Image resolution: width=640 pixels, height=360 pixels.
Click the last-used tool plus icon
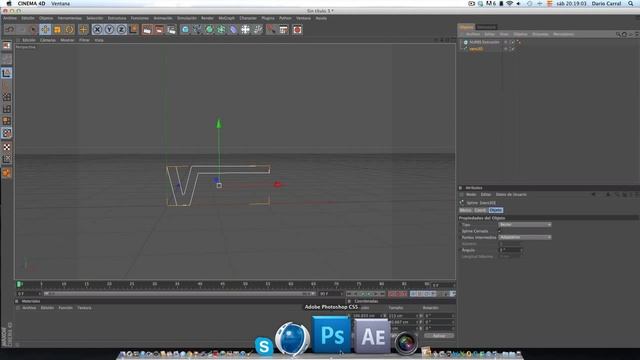click(x=83, y=29)
